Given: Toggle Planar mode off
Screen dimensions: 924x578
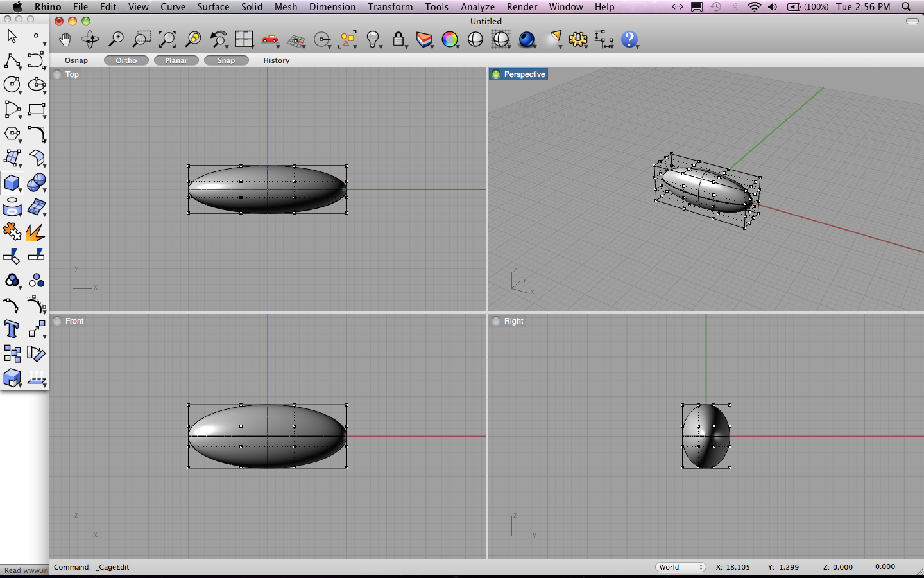Looking at the screenshot, I should pyautogui.click(x=176, y=60).
